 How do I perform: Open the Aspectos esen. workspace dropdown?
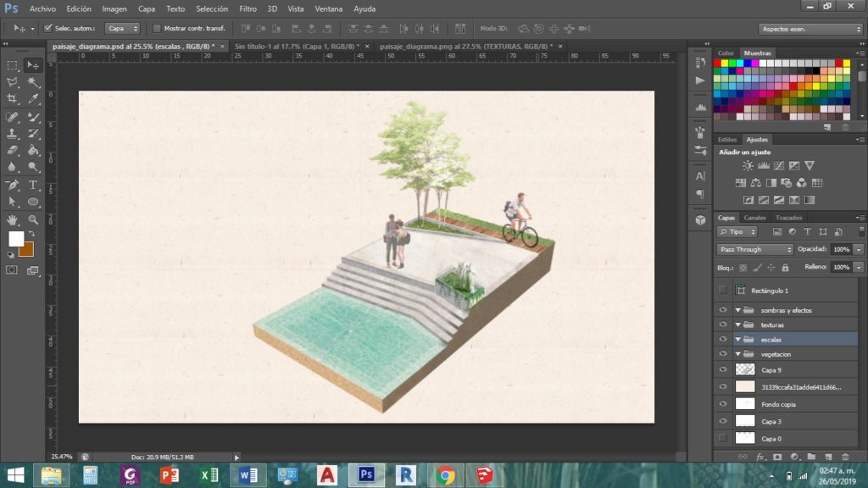(810, 29)
